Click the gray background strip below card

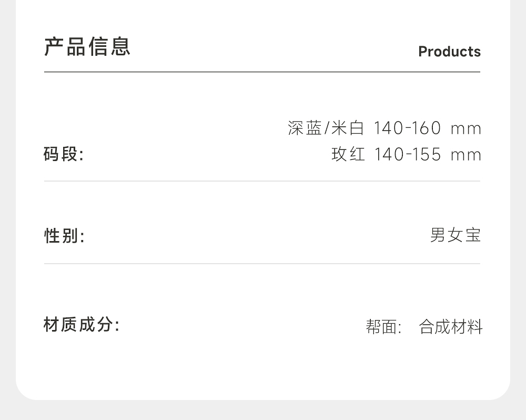click(263, 411)
